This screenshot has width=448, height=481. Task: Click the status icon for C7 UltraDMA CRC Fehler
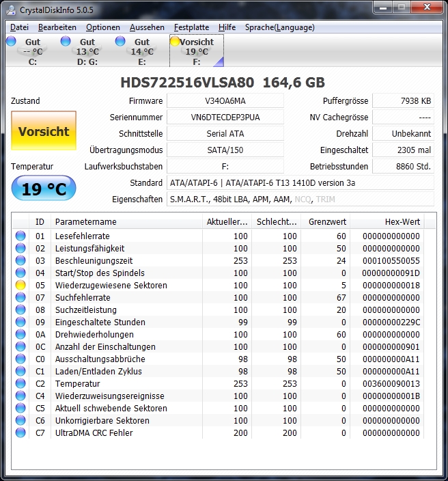[20, 433]
